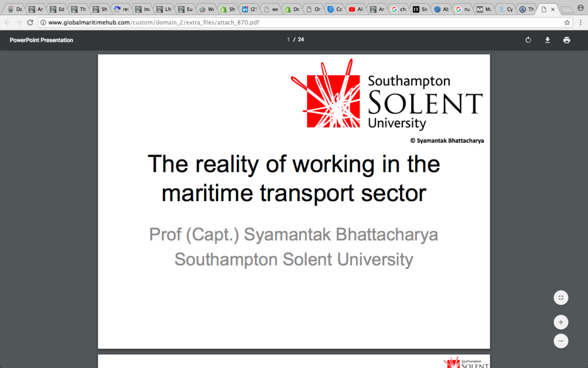Download the PDF document
Screen dimensions: 588x368
point(547,40)
